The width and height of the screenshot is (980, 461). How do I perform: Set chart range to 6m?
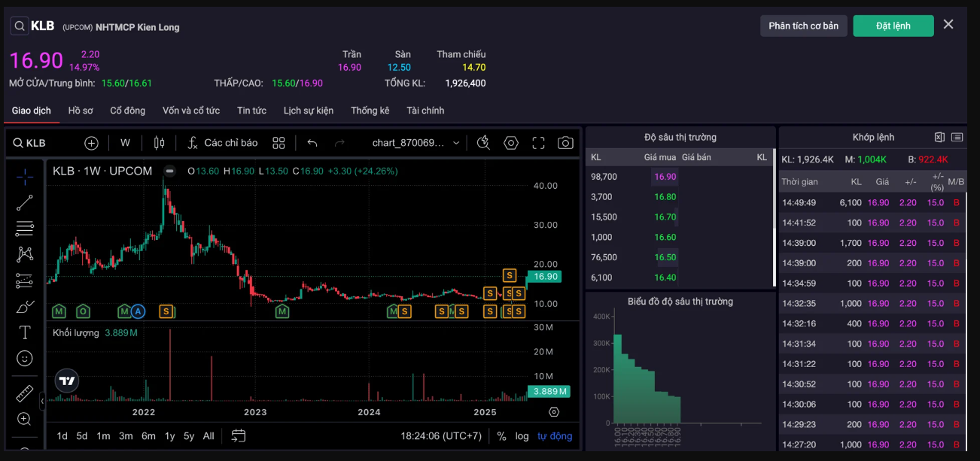click(148, 436)
